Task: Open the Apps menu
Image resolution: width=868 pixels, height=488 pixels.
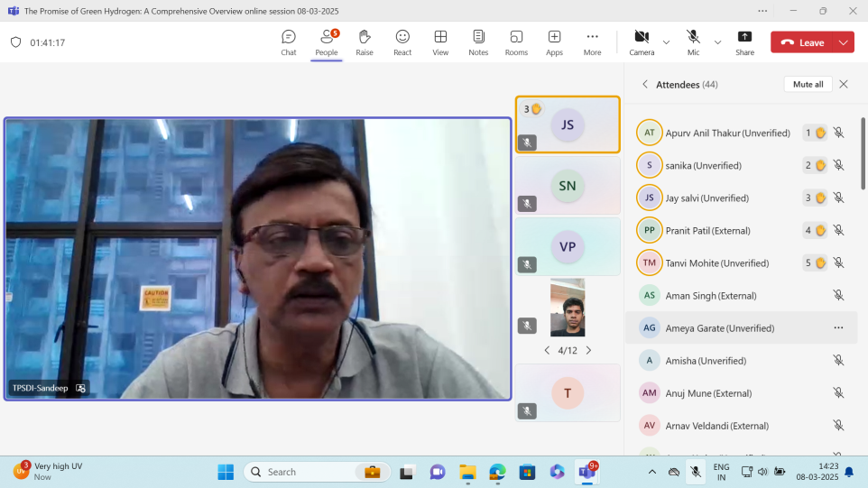Action: pyautogui.click(x=554, y=42)
